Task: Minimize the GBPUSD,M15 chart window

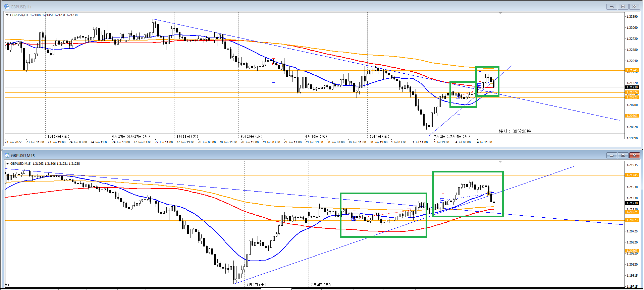Action: [611, 155]
